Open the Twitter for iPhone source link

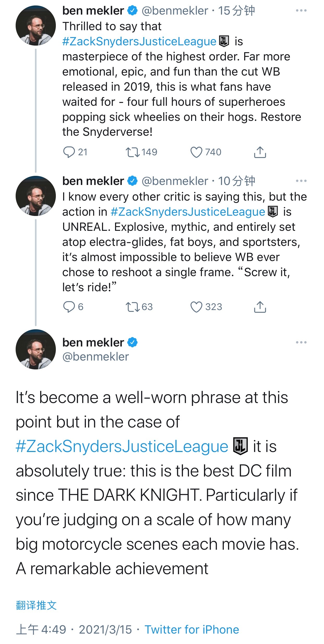[x=192, y=630]
